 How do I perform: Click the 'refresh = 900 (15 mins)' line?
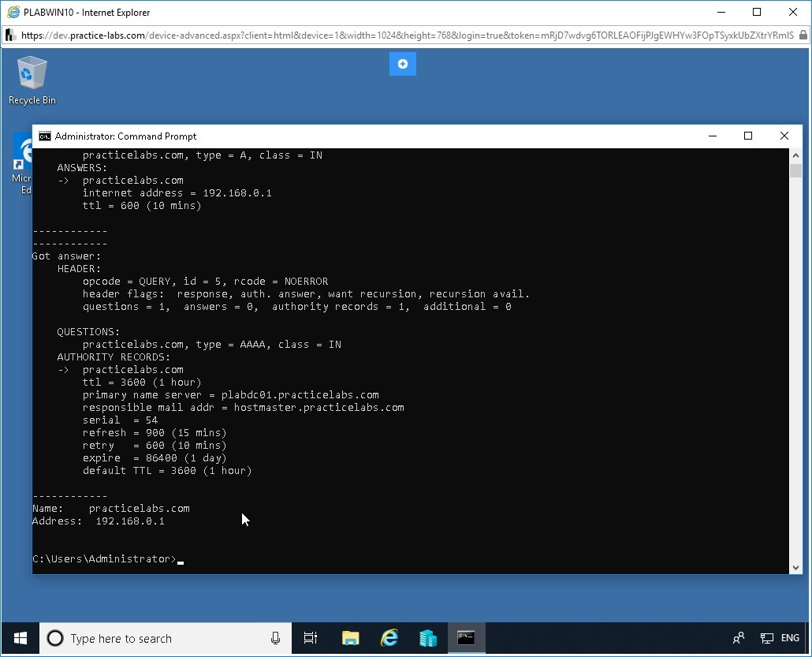(x=155, y=433)
